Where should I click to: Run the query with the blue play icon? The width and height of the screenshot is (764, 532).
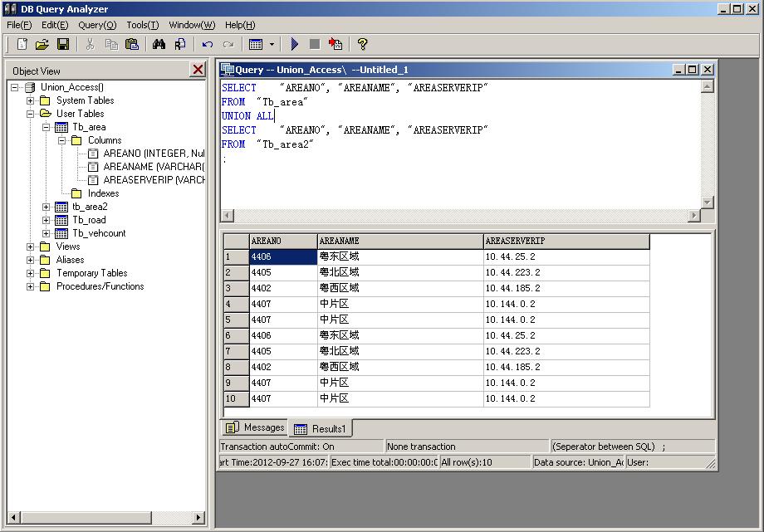point(295,44)
